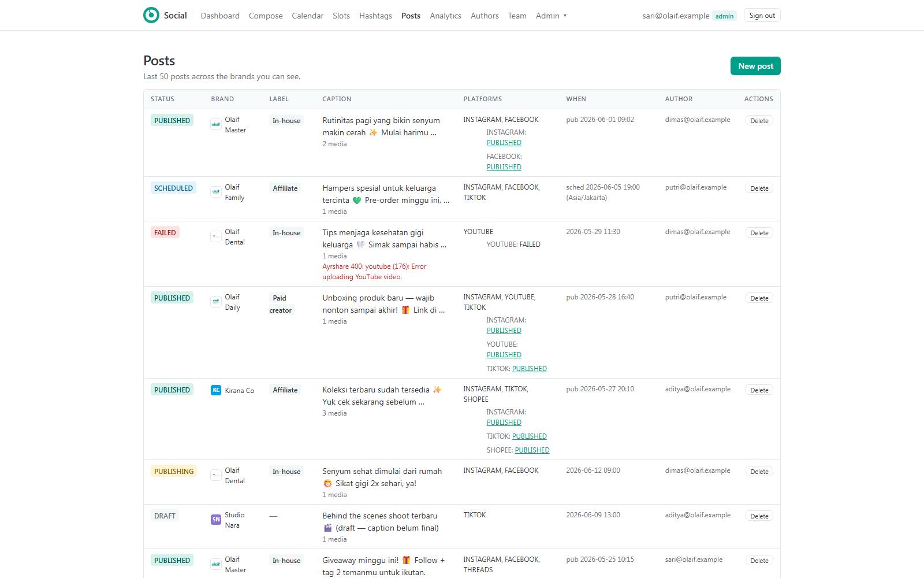Screen dimensions: 924x578
Task: Click the CAPTION column header
Action: 337,99
